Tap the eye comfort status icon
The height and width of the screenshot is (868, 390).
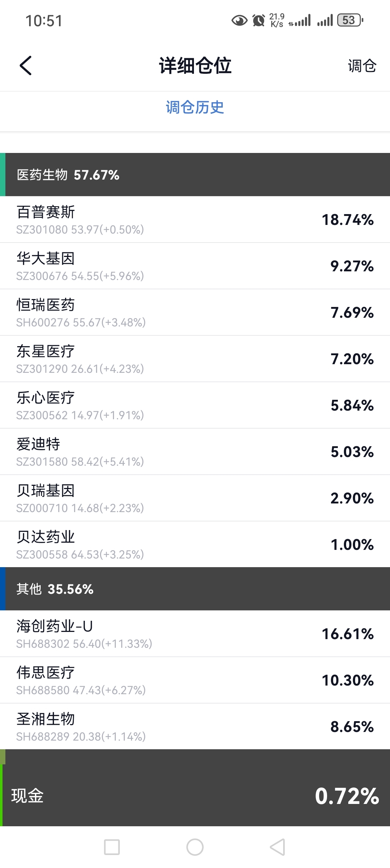[x=239, y=21]
